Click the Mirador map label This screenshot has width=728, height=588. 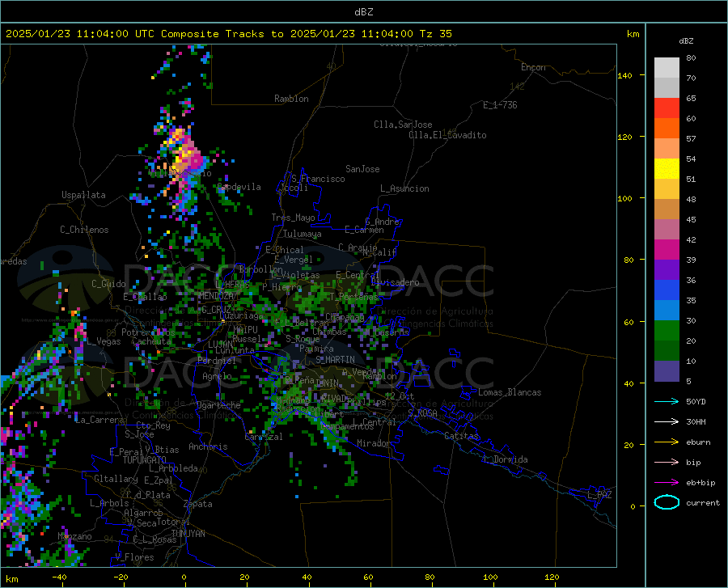pos(374,443)
